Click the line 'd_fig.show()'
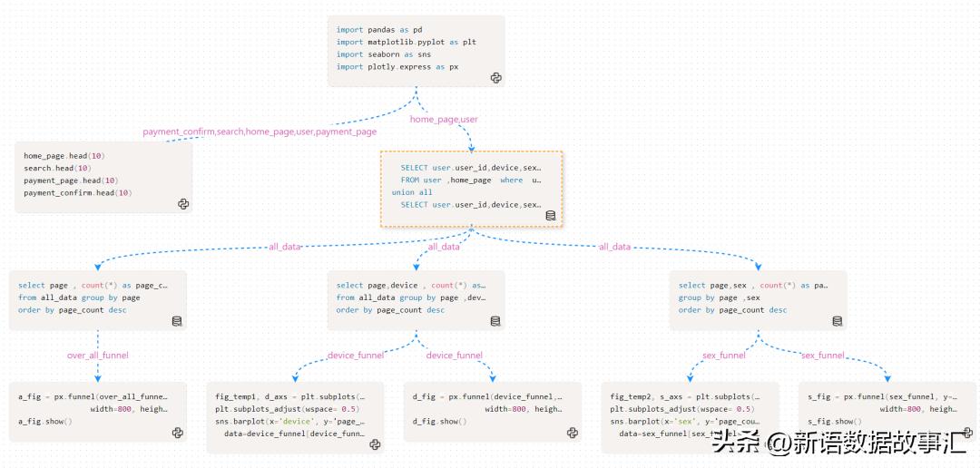Image resolution: width=980 pixels, height=468 pixels. pos(439,422)
